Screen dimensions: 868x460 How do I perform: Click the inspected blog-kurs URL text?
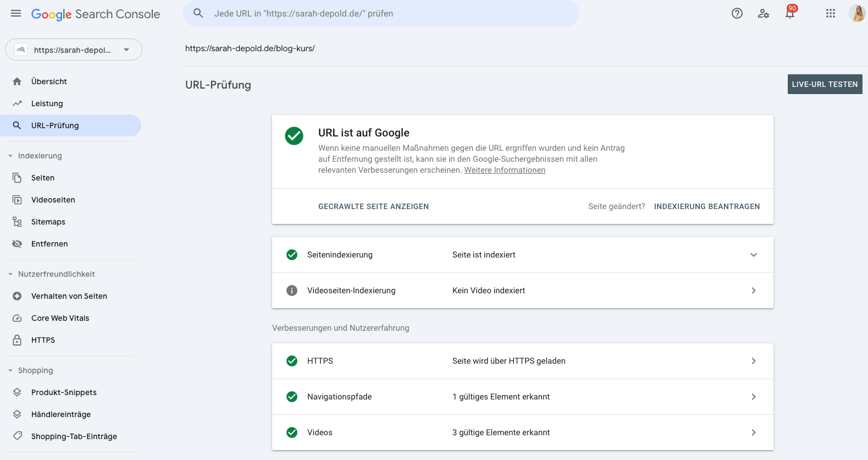(x=250, y=48)
